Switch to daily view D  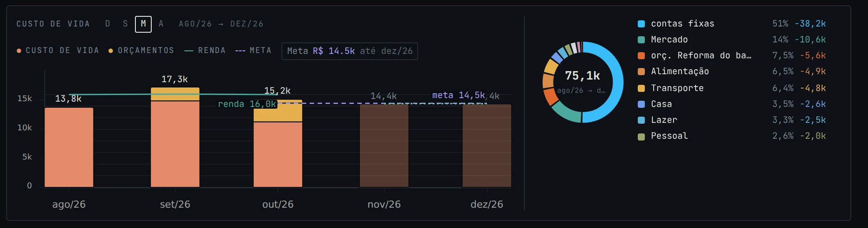click(x=108, y=24)
